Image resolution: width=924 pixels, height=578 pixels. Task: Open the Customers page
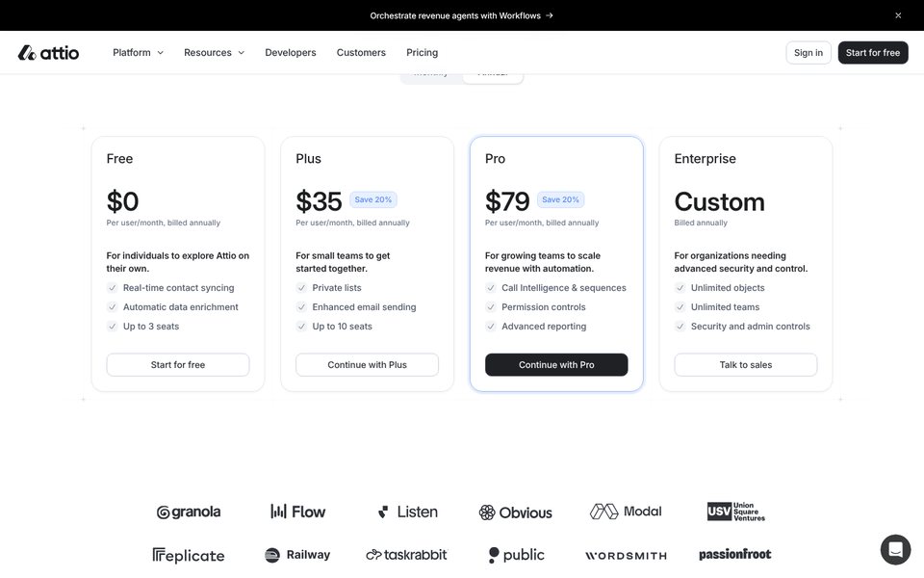pyautogui.click(x=361, y=52)
